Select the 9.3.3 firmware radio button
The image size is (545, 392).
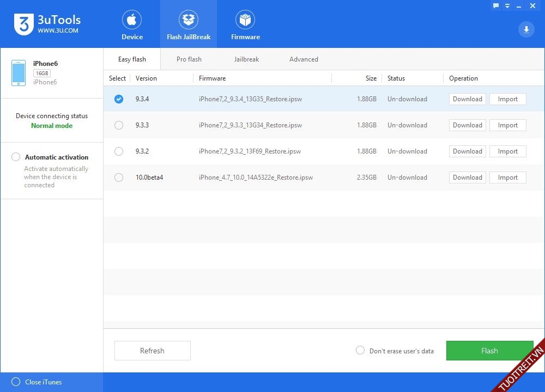point(119,125)
